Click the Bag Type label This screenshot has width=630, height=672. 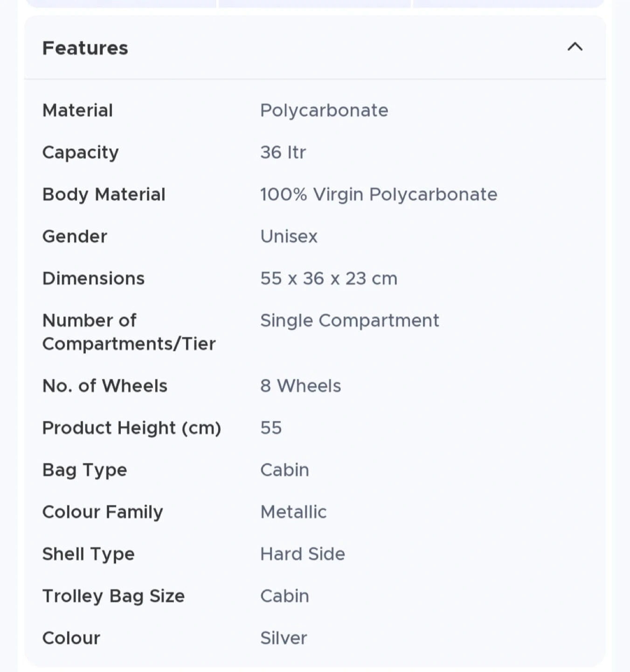(84, 470)
